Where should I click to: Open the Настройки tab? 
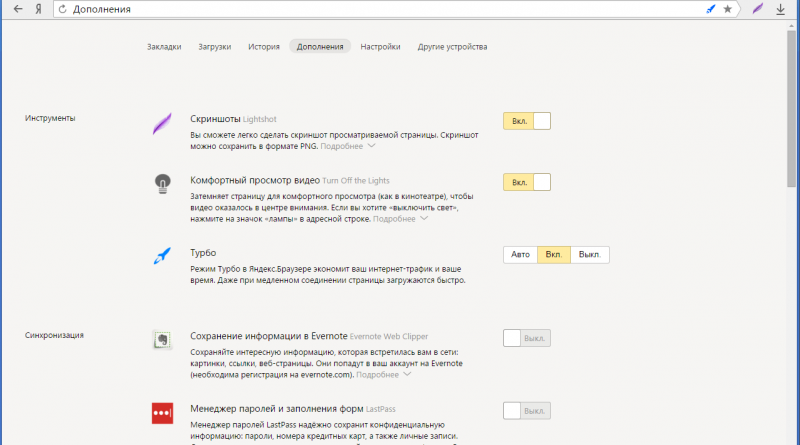pos(381,46)
